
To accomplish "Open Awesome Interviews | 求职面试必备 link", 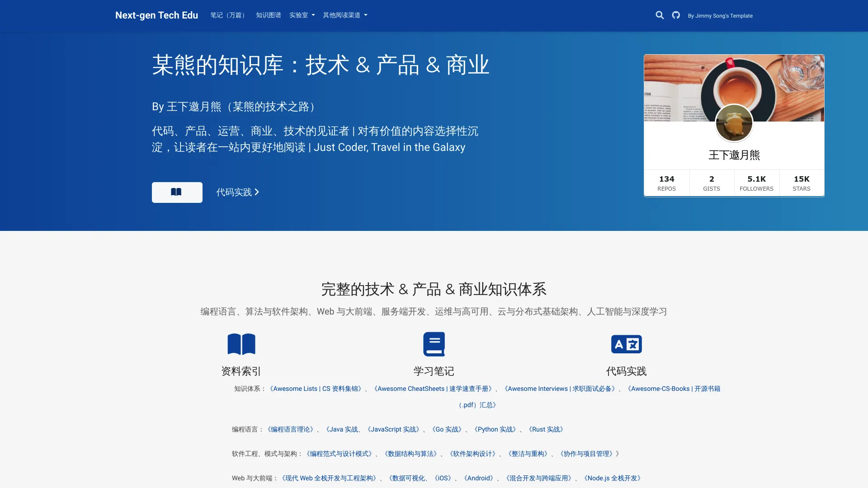I will click(x=560, y=389).
